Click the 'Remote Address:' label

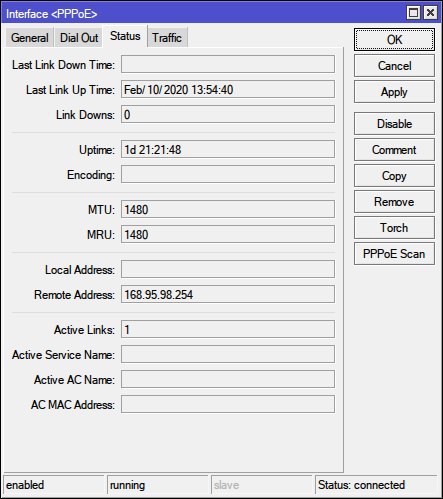74,295
